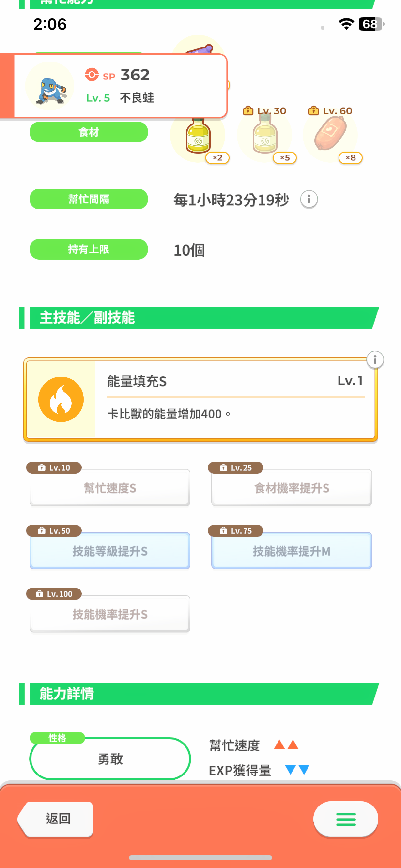Screen dimensions: 401x868
Task: Tap the 持有上限 green label
Action: [89, 249]
